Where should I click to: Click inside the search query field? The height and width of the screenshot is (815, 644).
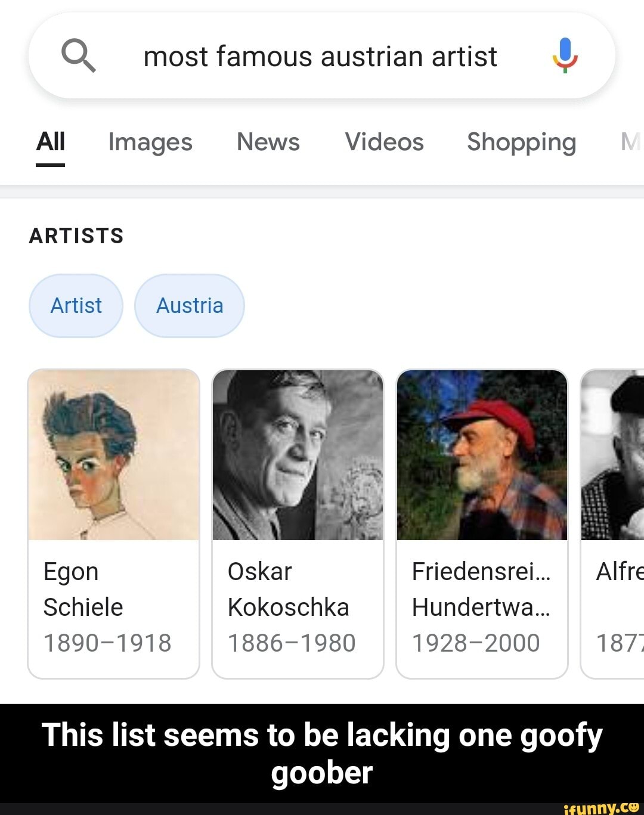click(x=322, y=55)
